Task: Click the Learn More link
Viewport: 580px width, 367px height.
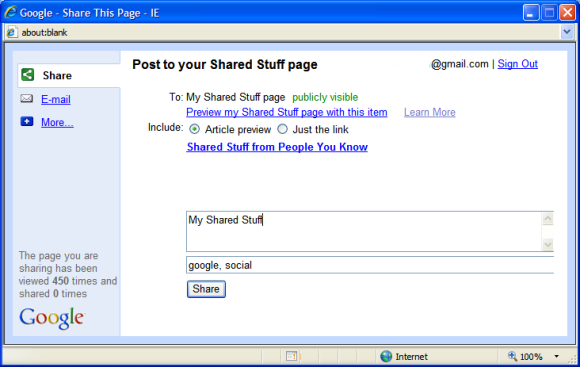Action: point(429,112)
